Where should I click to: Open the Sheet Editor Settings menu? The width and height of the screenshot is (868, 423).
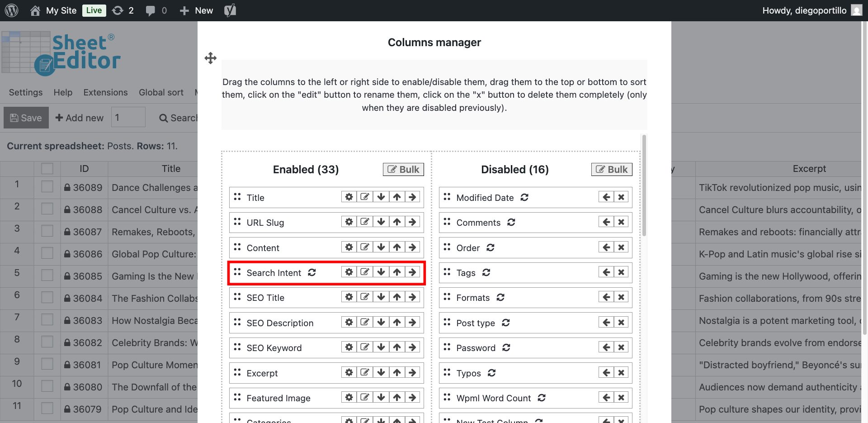pos(25,92)
